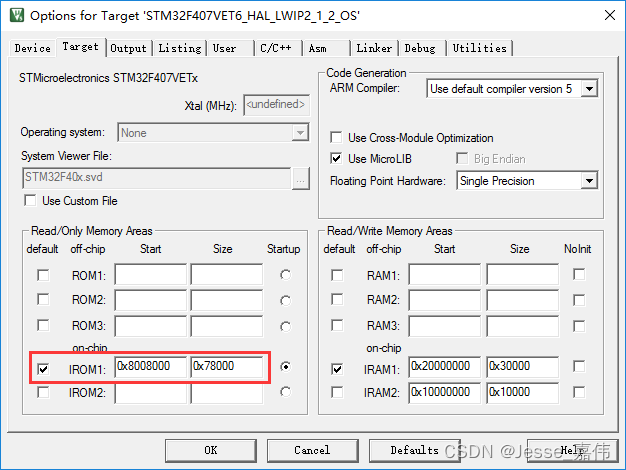Click the IRAM1 Size field 0x30000
Screen dimensions: 626x470
click(523, 367)
